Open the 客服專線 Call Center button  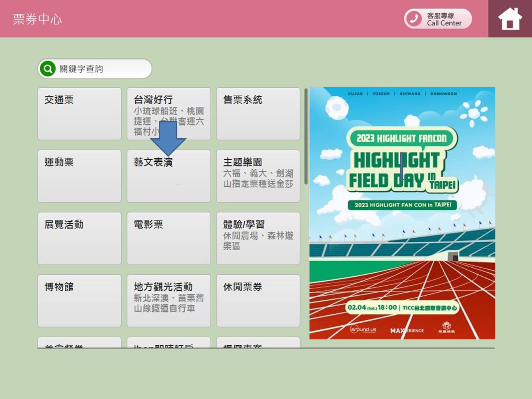tap(438, 19)
